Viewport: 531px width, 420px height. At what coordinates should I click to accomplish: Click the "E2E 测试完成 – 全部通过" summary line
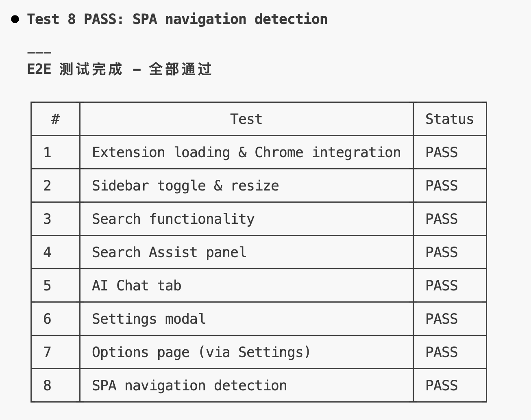pyautogui.click(x=119, y=69)
